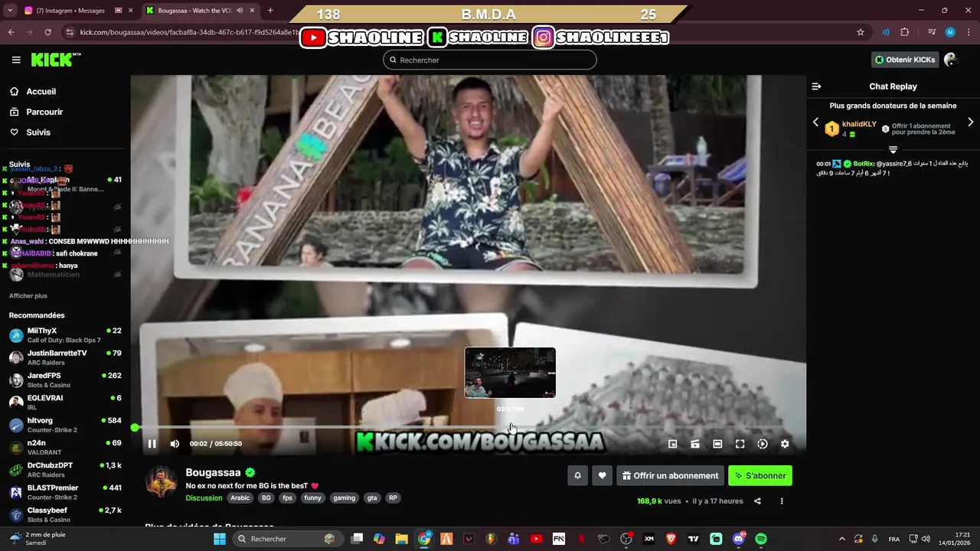Open DrChubzDPT recommended channel
980x551 pixels.
[x=65, y=470]
